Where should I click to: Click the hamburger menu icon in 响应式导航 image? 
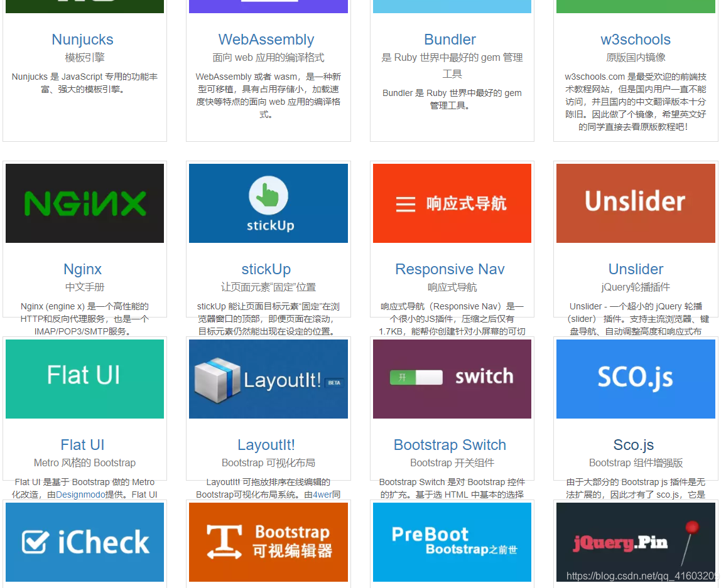tap(406, 204)
